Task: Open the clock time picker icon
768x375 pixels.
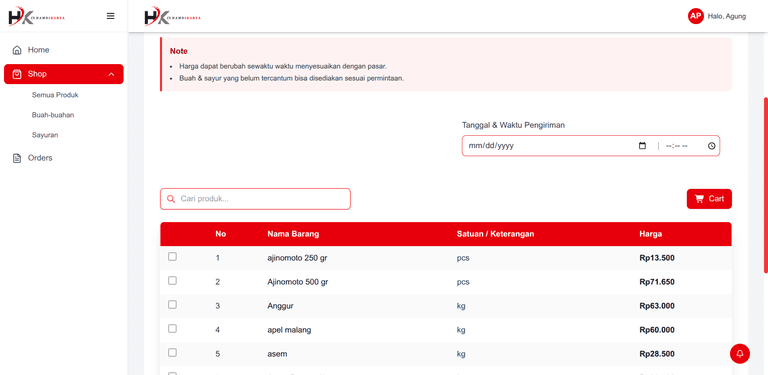Action: tap(712, 146)
